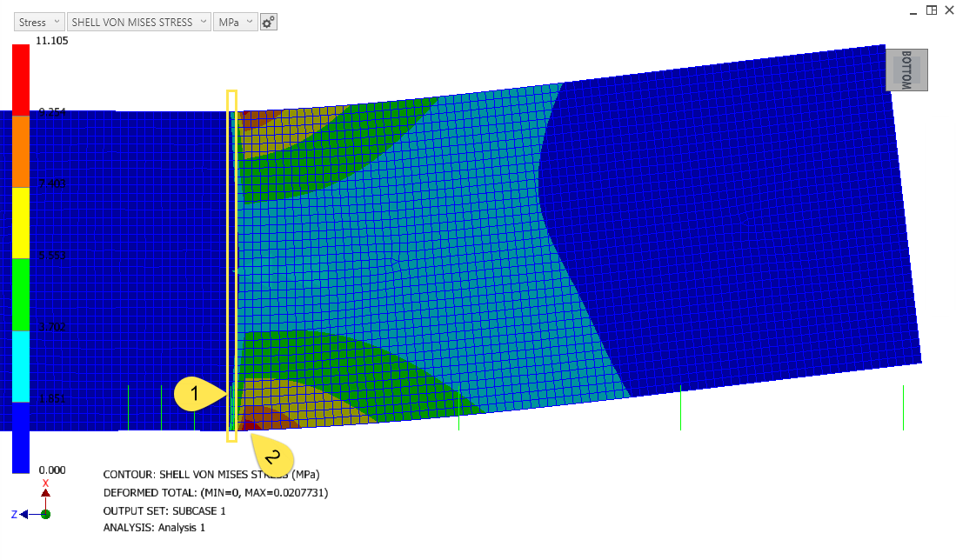Click the 0.000 minimum legend value
956x560 pixels.
(52, 470)
